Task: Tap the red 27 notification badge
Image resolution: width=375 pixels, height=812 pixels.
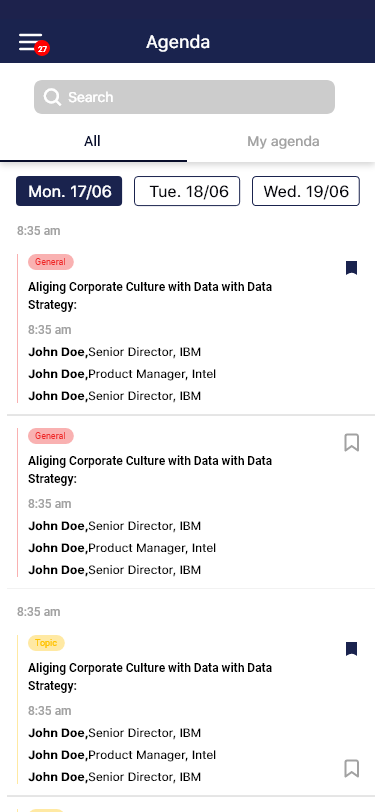Action: (42, 49)
